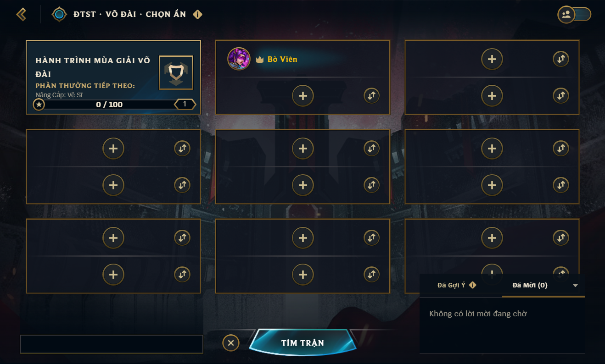Open the level 1 reward marker

(x=185, y=105)
